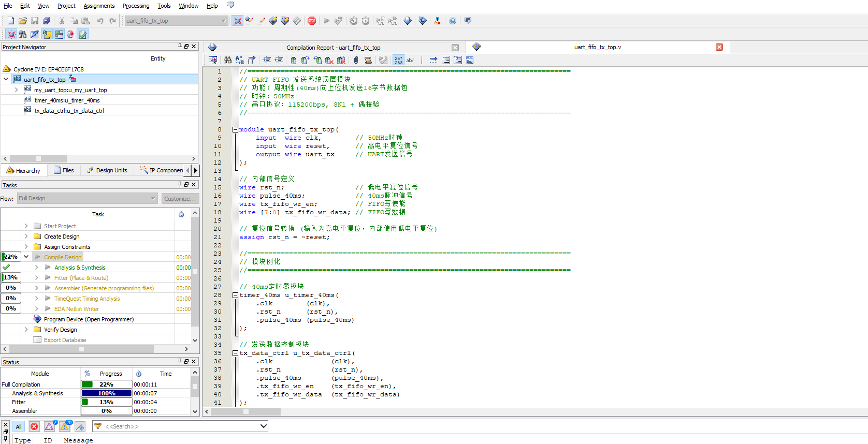Collapse the Compile Design task
The image size is (868, 444).
(x=26, y=257)
